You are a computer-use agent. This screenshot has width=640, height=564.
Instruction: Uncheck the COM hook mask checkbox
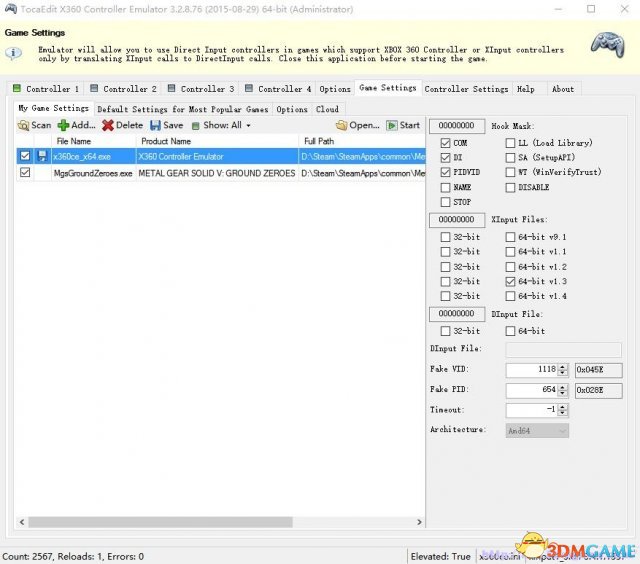click(x=445, y=143)
